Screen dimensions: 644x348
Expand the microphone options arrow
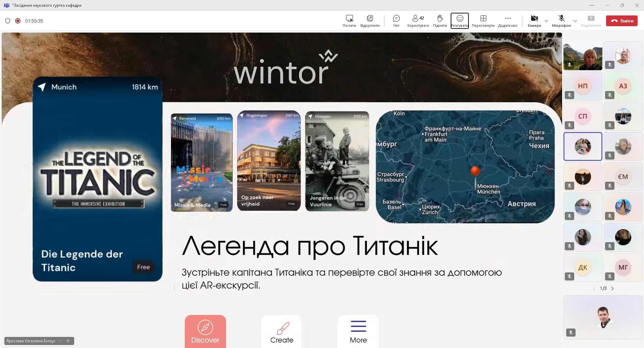575,21
